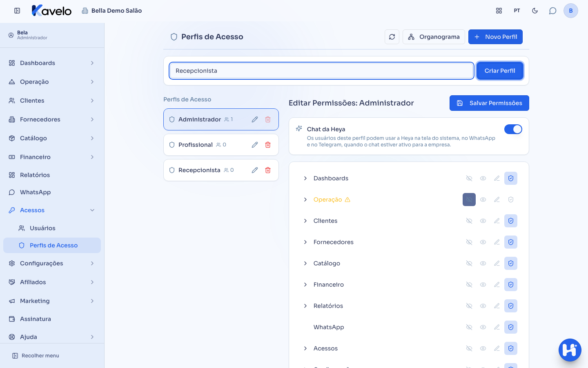Delete the Profissional profile
This screenshot has width=588, height=368.
tap(268, 145)
